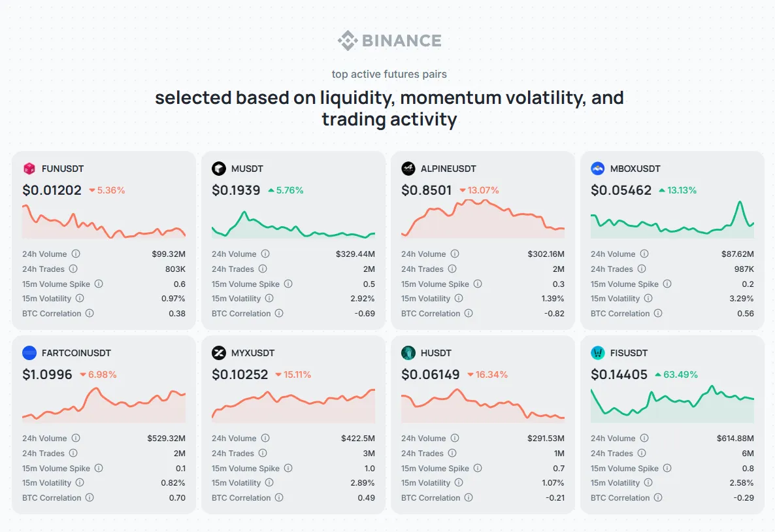The image size is (775, 532).
Task: Click the HUSDT coin icon
Action: 408,353
